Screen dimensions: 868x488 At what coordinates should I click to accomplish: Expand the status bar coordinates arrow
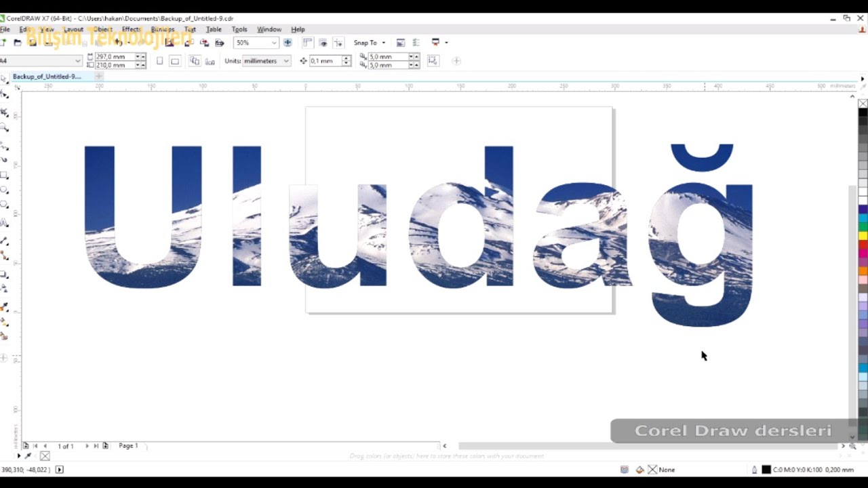[x=59, y=470]
